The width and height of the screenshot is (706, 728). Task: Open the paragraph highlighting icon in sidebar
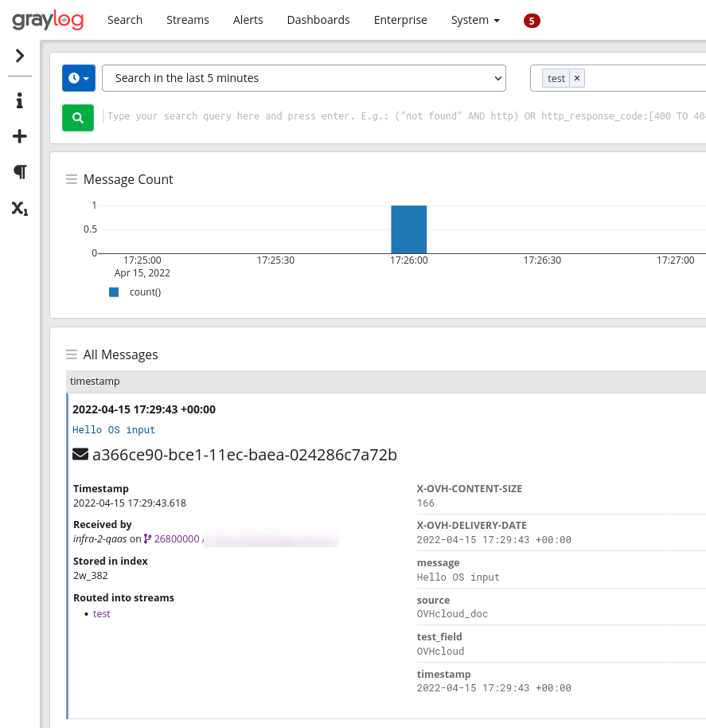[20, 172]
